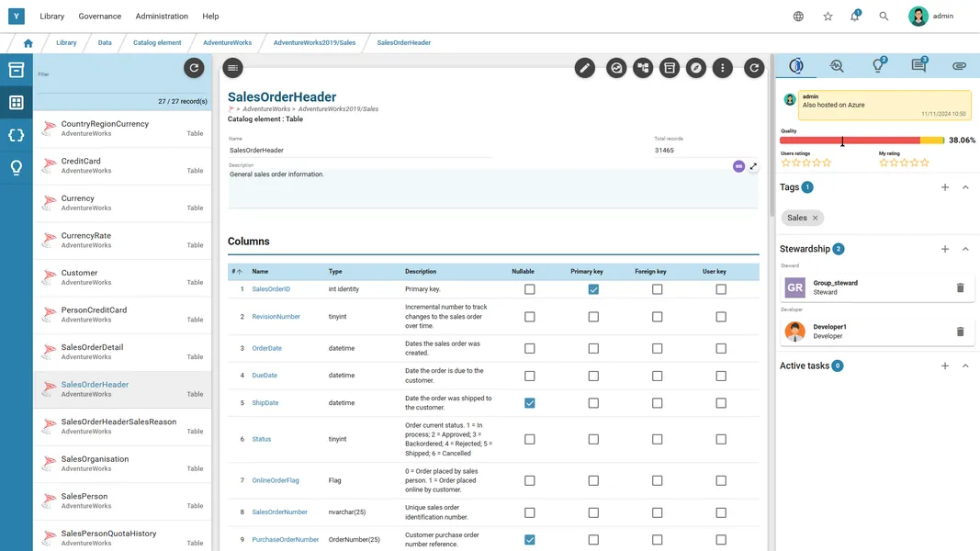Screen dimensions: 980x551
Task: Sort columns by the # header arrow
Action: pos(240,272)
